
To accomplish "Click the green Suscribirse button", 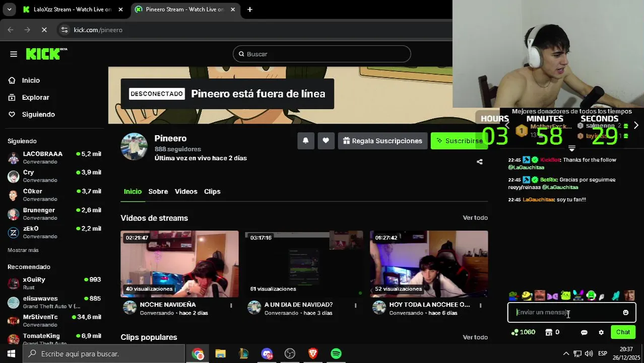I will click(x=459, y=141).
